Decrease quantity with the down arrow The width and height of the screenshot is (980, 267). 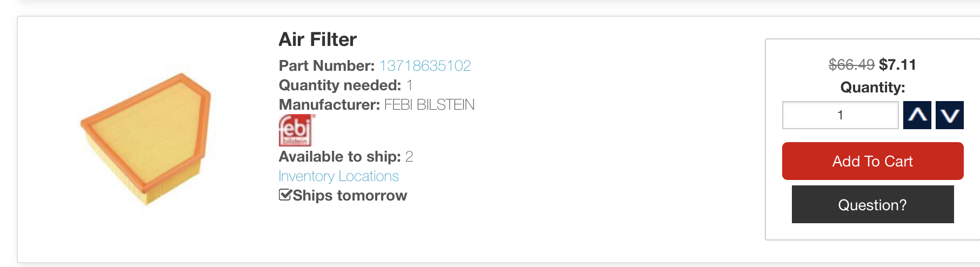(x=949, y=115)
